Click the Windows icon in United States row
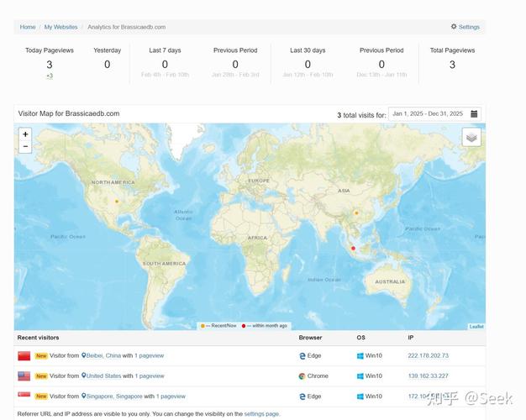This screenshot has width=526, height=420. (360, 376)
